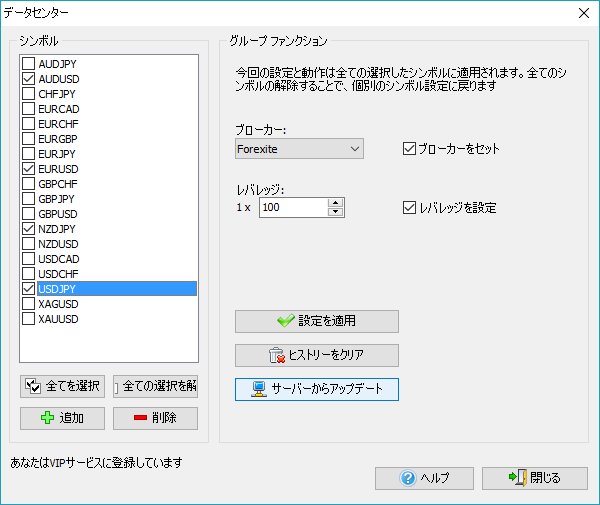The width and height of the screenshot is (600, 505).
Task: Increase leverage with the up arrow
Action: [335, 202]
